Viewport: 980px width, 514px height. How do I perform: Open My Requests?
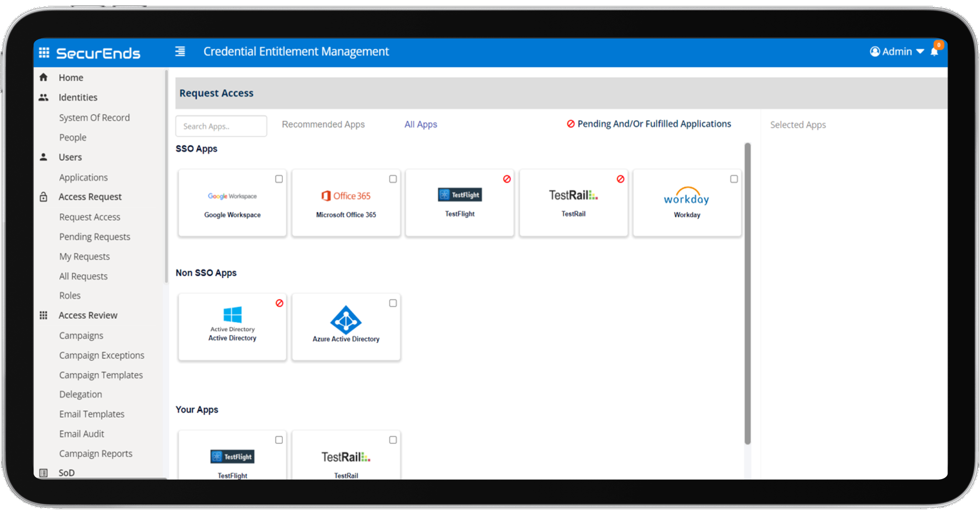(x=84, y=257)
